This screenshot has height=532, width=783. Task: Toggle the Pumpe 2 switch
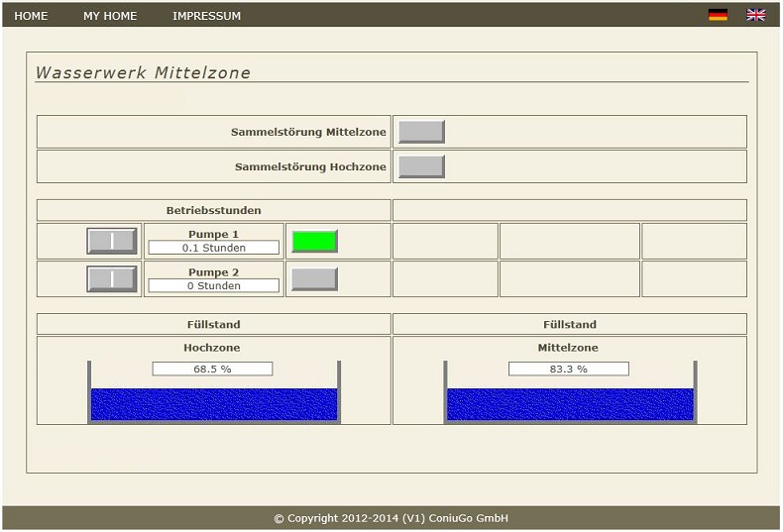(112, 279)
